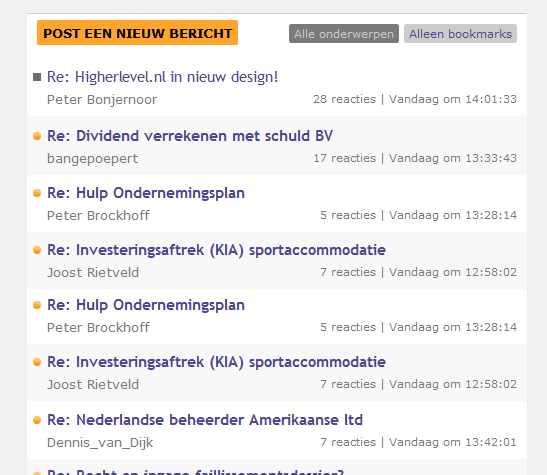Click the '28 reacties' count text
The width and height of the screenshot is (547, 475).
click(345, 99)
